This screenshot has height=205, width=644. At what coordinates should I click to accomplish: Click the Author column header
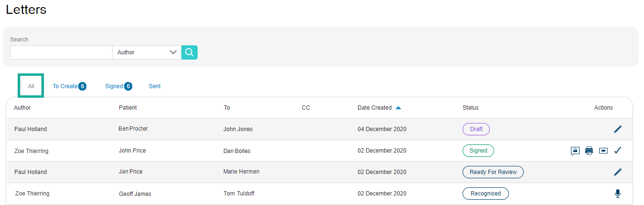point(22,108)
